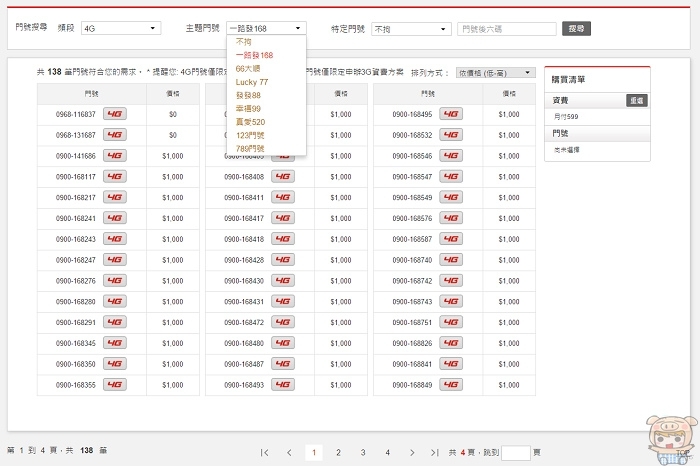The width and height of the screenshot is (700, 466).
Task: Click 4G icon beside 0900-168408
Action: point(283,177)
